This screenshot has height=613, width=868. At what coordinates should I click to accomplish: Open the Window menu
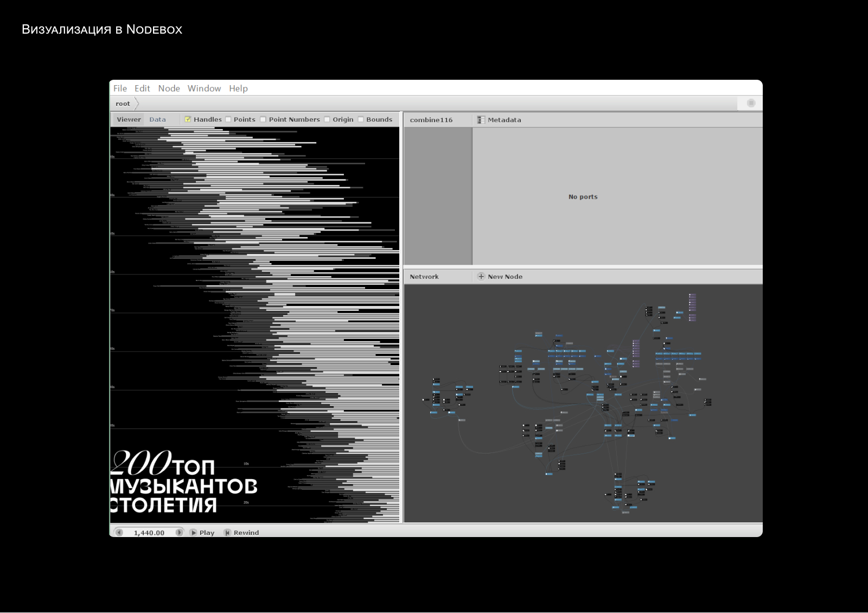pyautogui.click(x=204, y=88)
